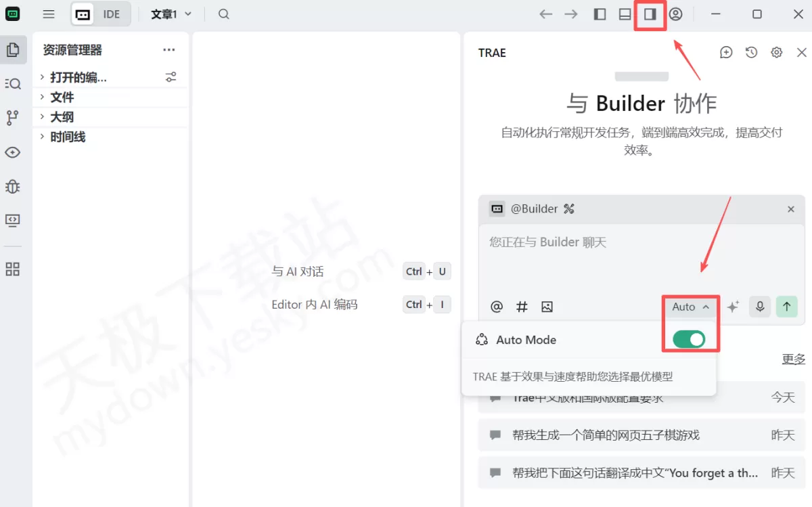Click the tools icon next to @Builder
Screen dimensions: 812x507
[568, 208]
